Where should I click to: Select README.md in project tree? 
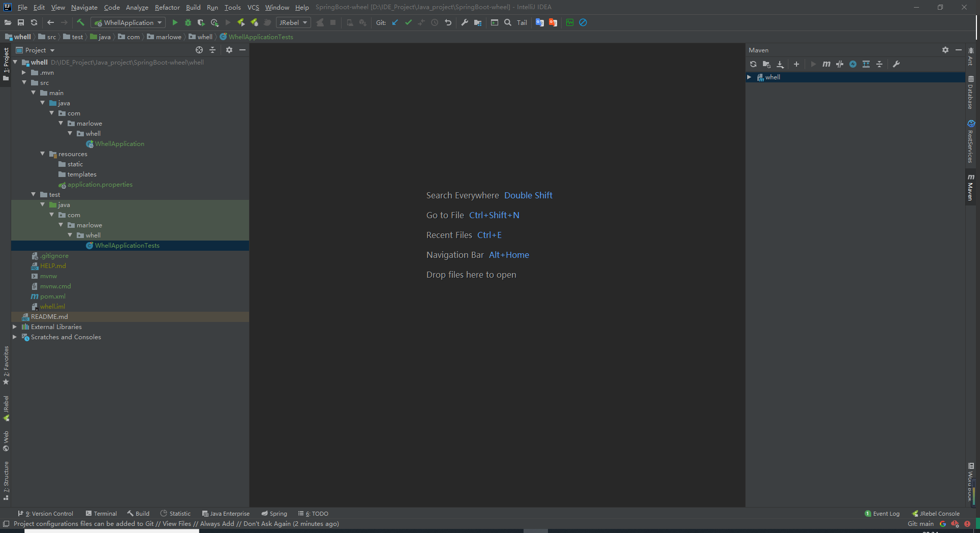coord(49,317)
